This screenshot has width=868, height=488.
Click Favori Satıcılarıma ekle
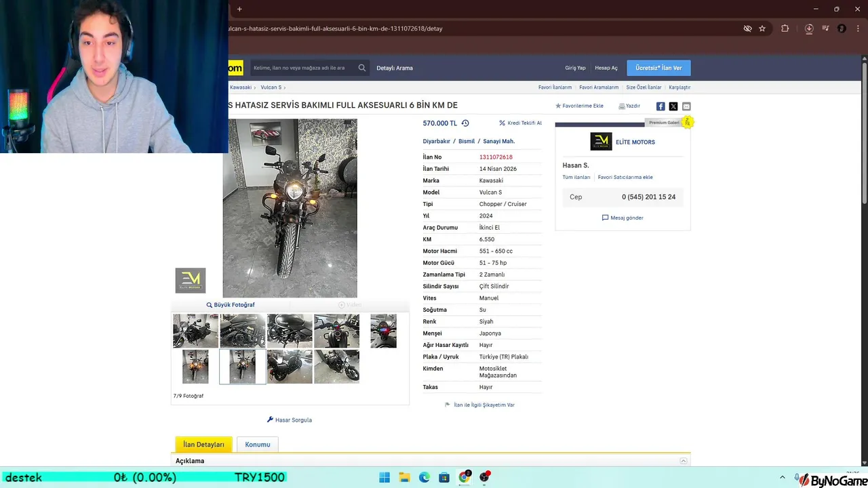click(625, 178)
